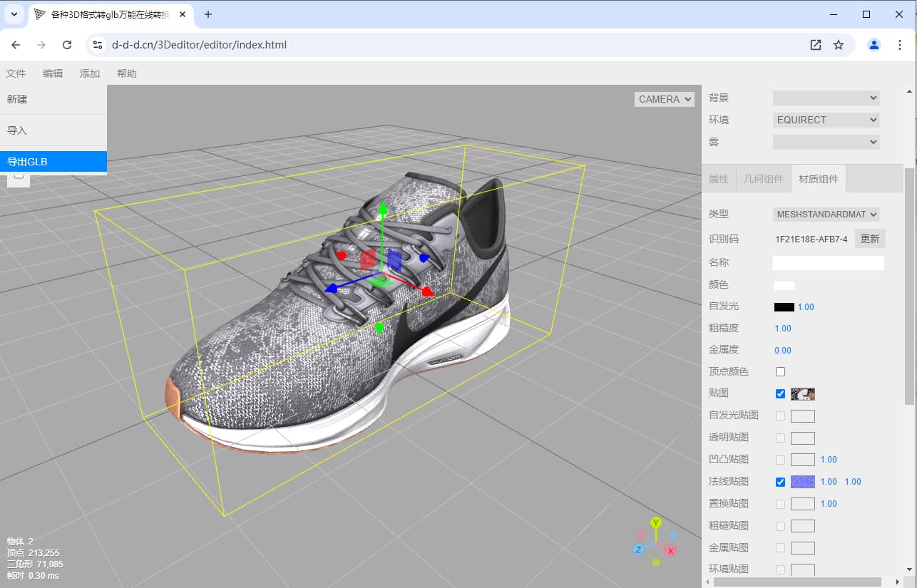Reload the page with the refresh icon
The width and height of the screenshot is (917, 588).
[x=67, y=45]
